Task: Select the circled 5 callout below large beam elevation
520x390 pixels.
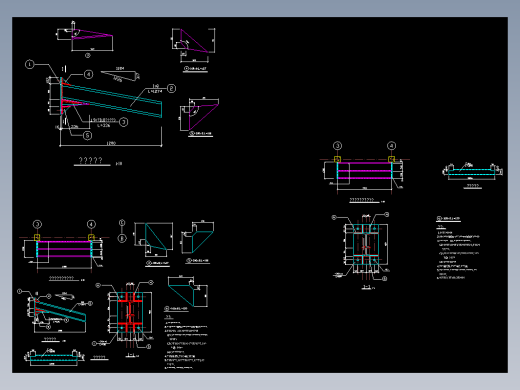Action: [87, 135]
